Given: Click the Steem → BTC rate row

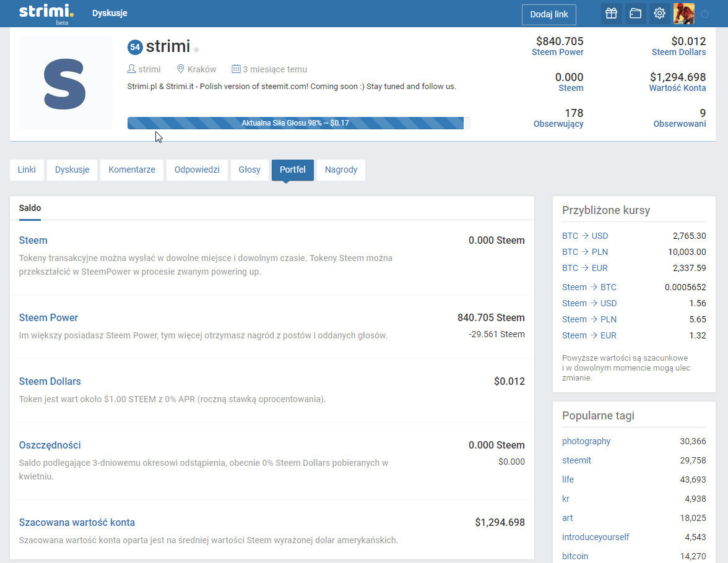Looking at the screenshot, I should tap(634, 287).
